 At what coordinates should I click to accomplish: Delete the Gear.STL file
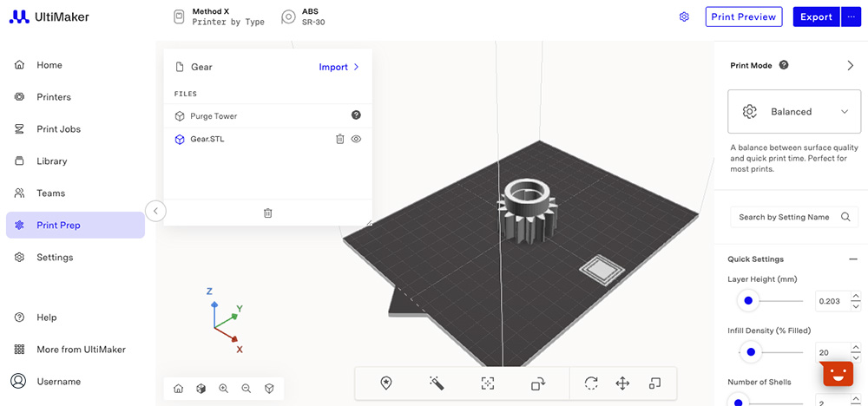click(340, 140)
